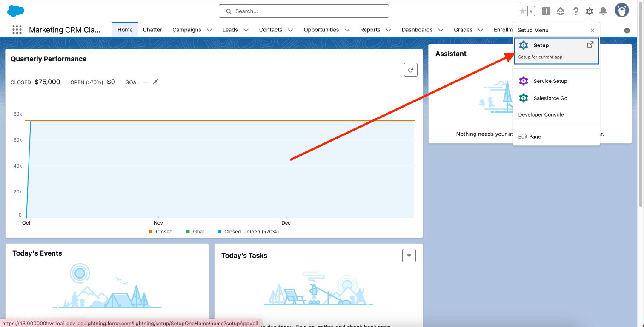Select Setup for current app
The image size is (644, 327).
[x=556, y=51]
